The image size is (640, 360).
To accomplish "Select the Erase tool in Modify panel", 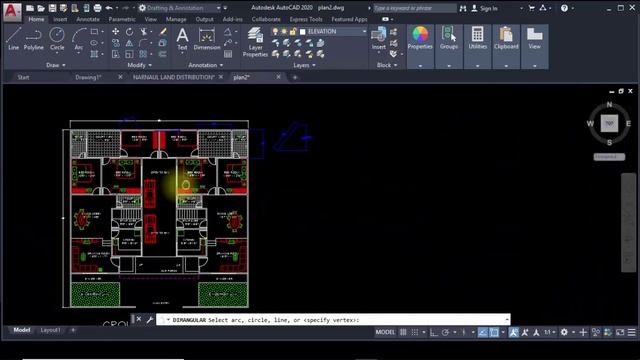I will point(162,31).
